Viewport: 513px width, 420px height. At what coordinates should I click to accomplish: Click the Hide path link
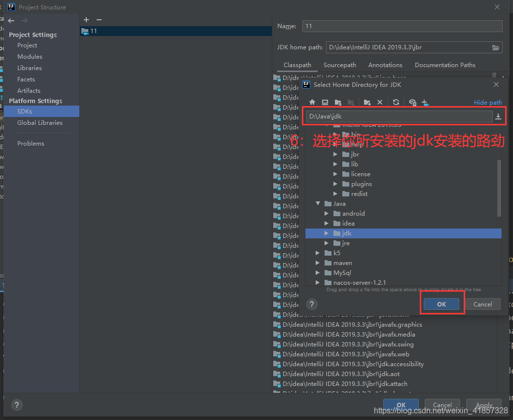coord(488,103)
